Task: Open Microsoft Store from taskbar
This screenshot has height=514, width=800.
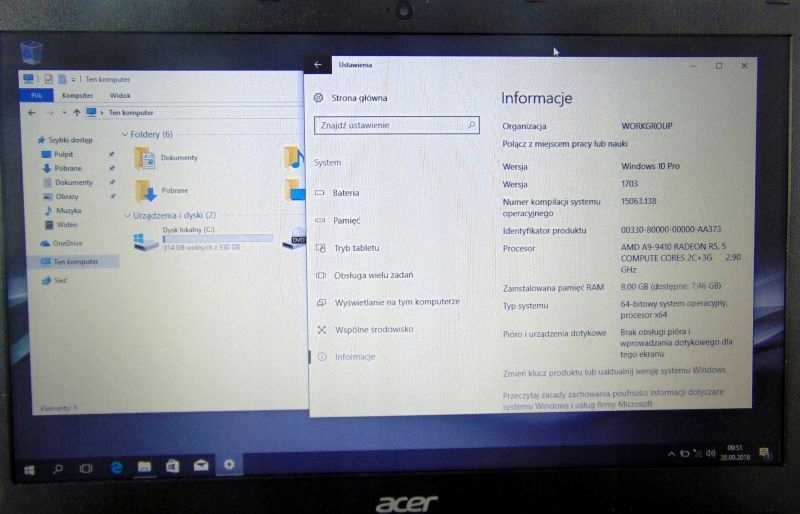Action: pyautogui.click(x=172, y=466)
